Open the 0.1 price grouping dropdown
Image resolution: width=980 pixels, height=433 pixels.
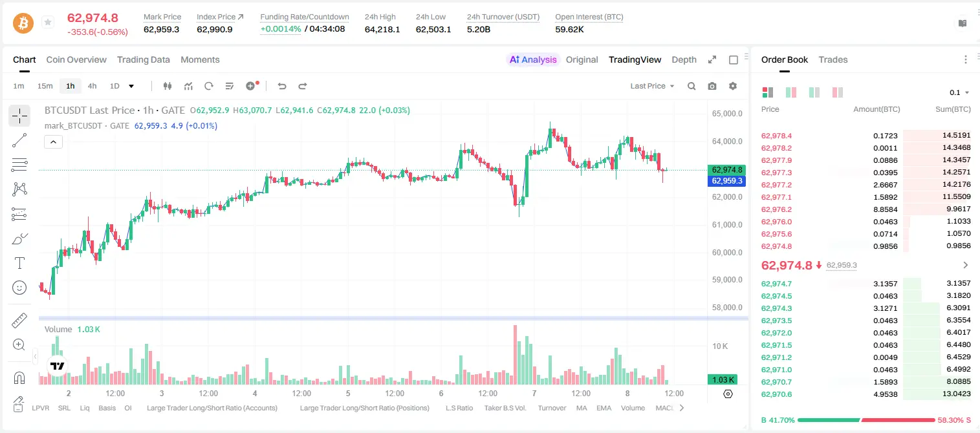pyautogui.click(x=959, y=92)
